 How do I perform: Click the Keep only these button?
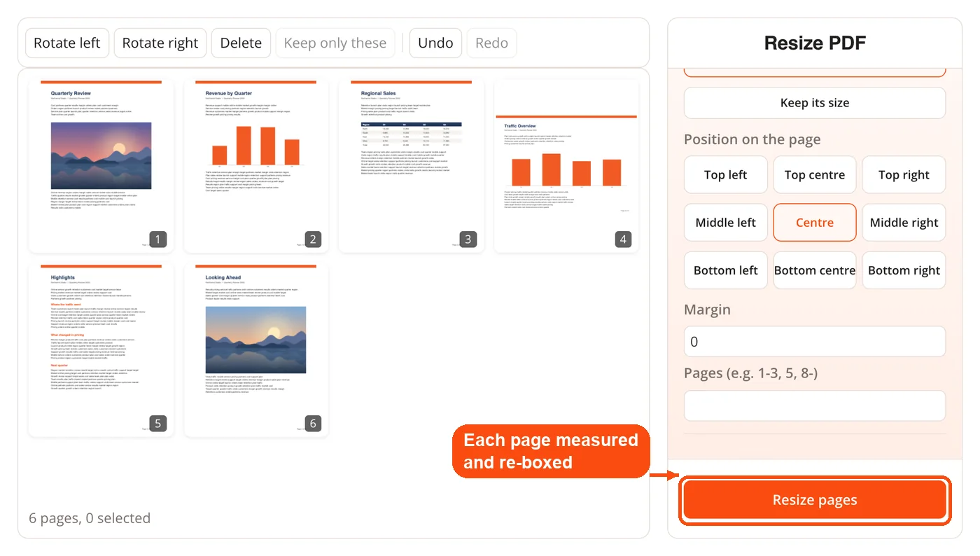point(335,43)
